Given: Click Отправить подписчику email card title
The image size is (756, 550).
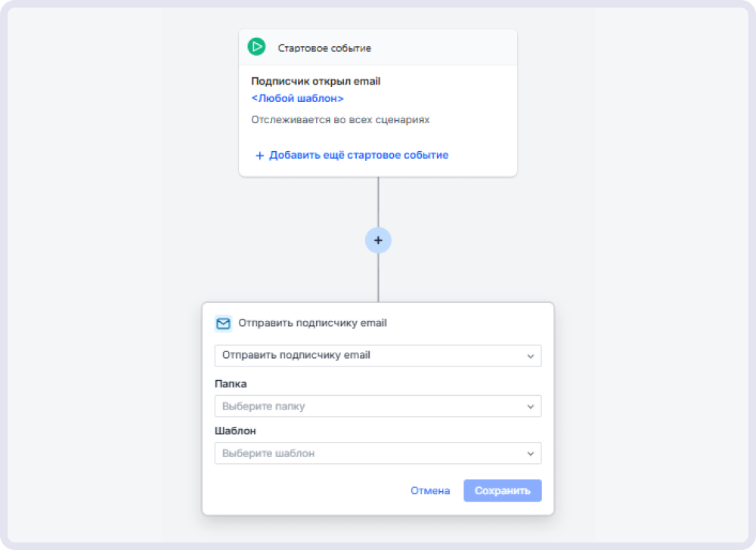Looking at the screenshot, I should (x=312, y=323).
